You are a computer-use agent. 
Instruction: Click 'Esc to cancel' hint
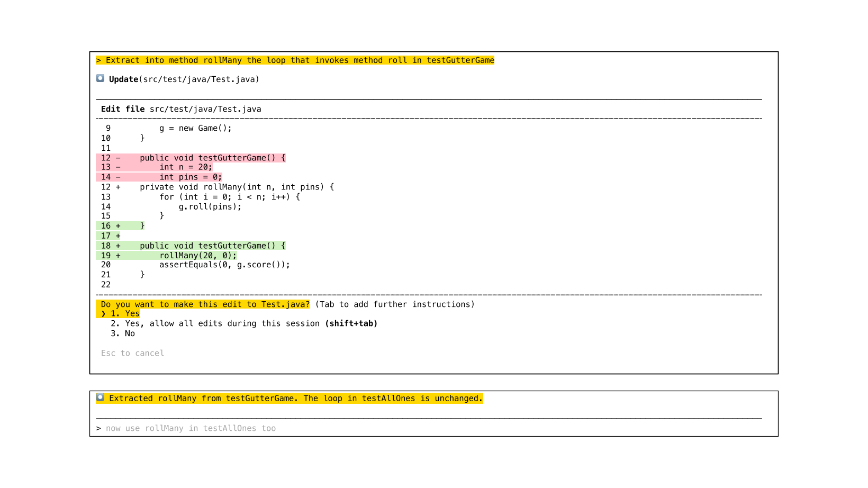132,353
